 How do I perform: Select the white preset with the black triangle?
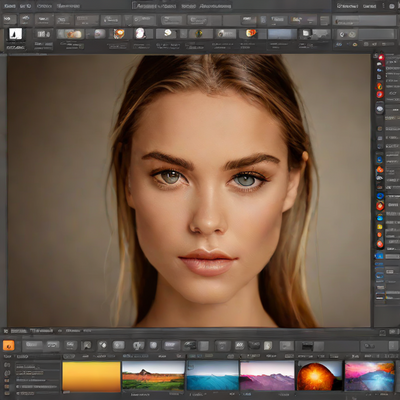(15, 34)
